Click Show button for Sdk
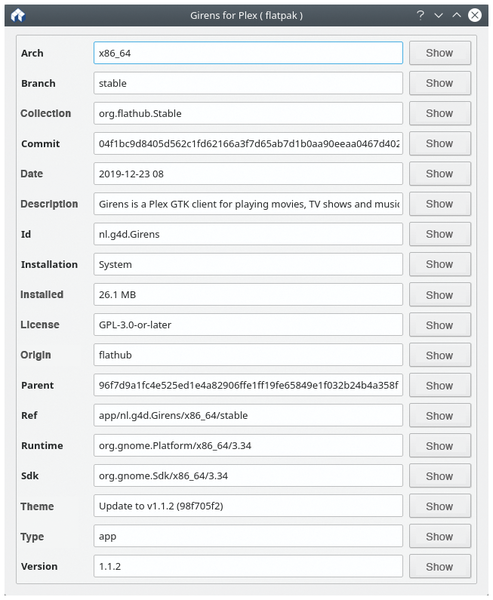This screenshot has width=493, height=600. pyautogui.click(x=440, y=476)
